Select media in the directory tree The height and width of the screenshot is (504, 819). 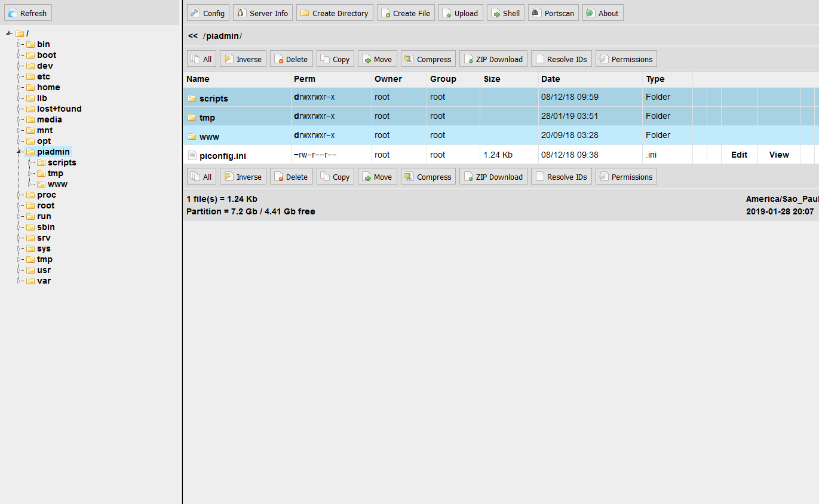50,119
